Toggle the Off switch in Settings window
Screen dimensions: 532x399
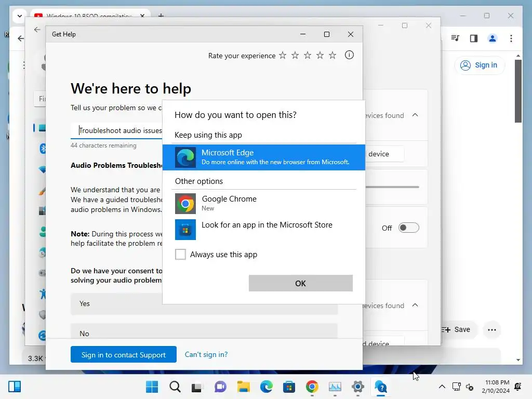[408, 228]
